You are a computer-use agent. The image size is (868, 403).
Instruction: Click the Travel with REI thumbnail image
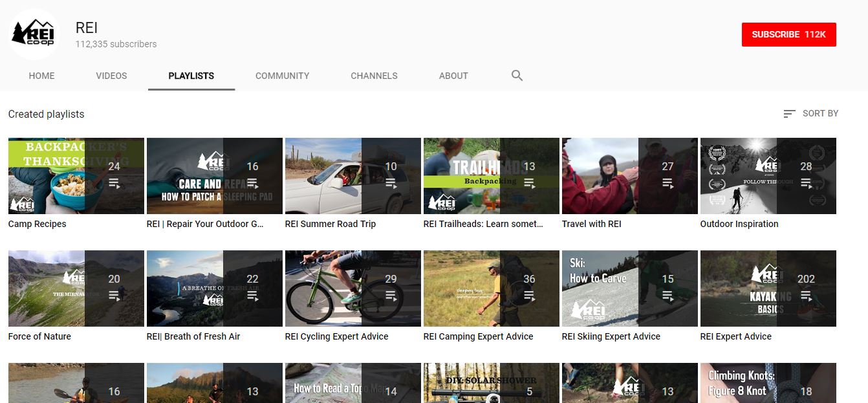[x=630, y=176]
